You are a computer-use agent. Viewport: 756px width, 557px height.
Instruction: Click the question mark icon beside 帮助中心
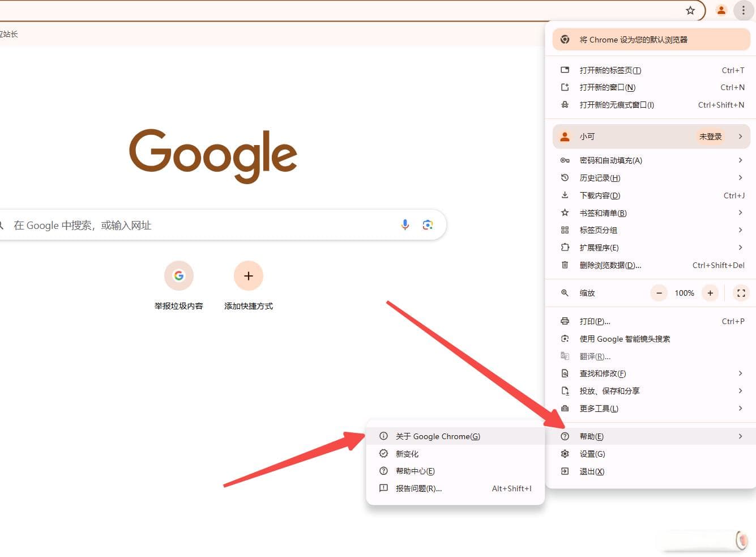coord(383,471)
